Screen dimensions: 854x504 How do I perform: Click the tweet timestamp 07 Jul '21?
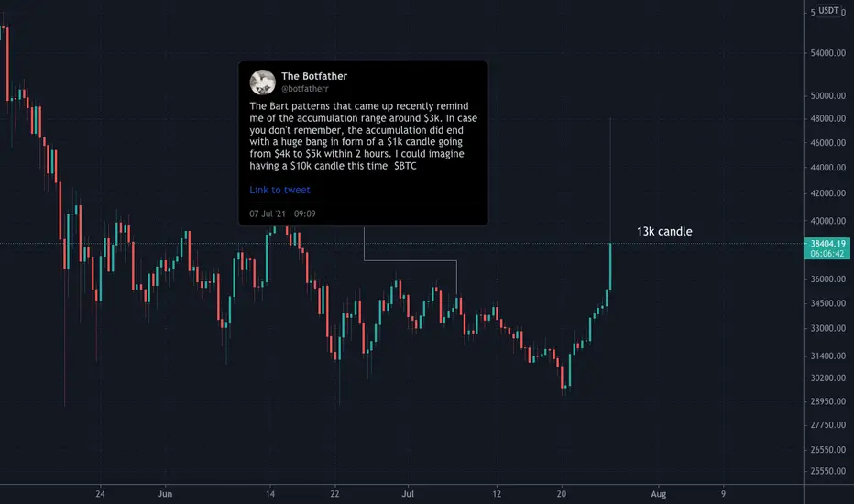[x=282, y=214]
